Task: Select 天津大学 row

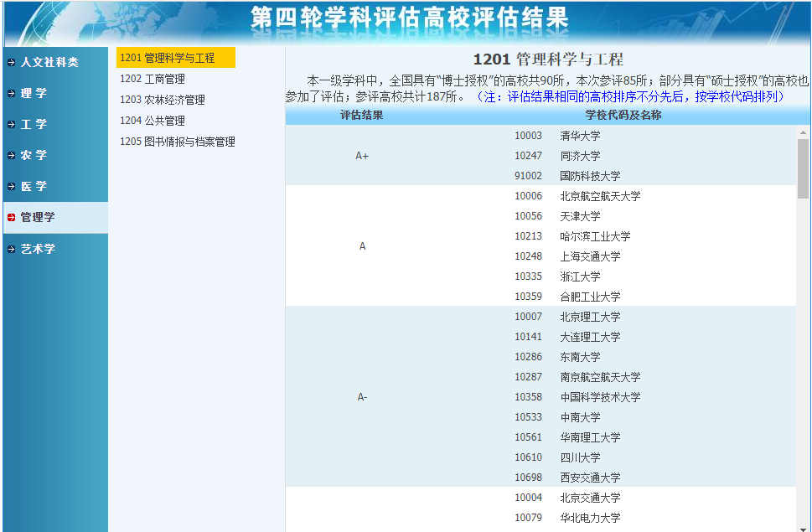Action: click(x=580, y=216)
